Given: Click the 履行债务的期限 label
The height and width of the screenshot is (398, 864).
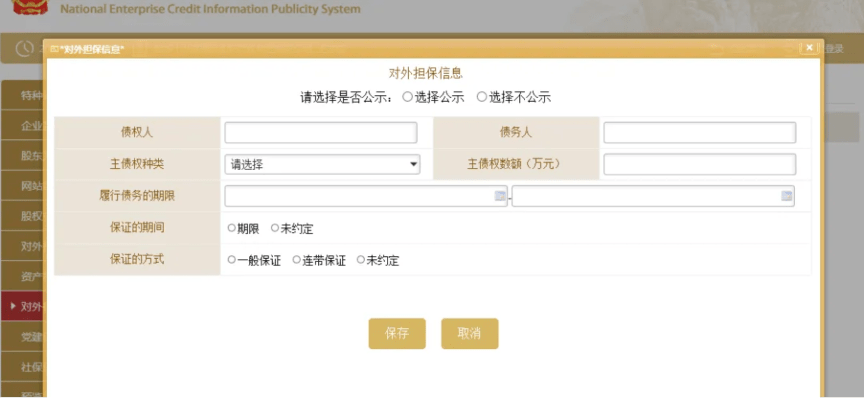Looking at the screenshot, I should click(x=137, y=196).
